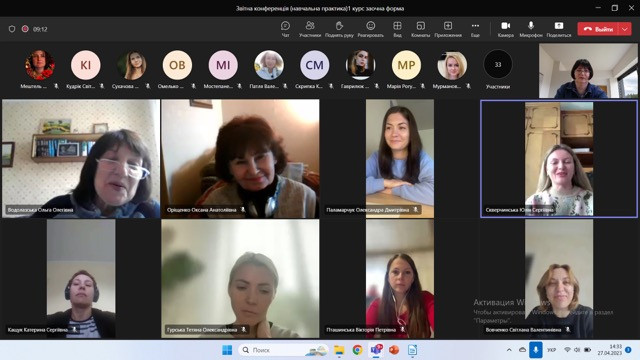The height and width of the screenshot is (360, 640).
Task: Share your screen content
Action: point(559,29)
